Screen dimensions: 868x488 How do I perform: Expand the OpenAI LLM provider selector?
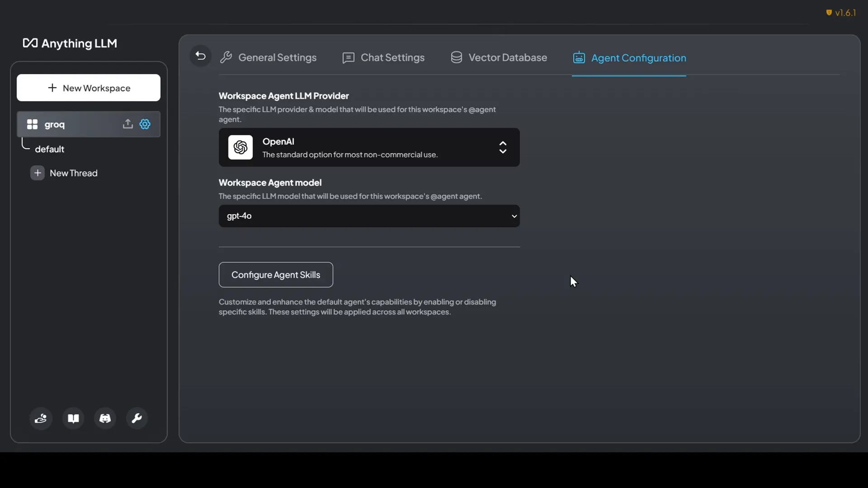coord(368,147)
